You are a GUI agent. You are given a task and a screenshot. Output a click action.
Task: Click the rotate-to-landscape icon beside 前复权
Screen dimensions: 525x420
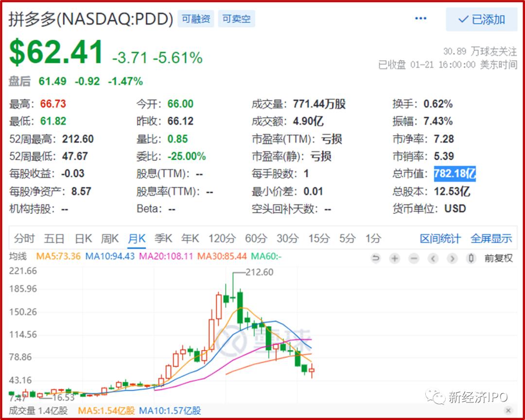(471, 259)
